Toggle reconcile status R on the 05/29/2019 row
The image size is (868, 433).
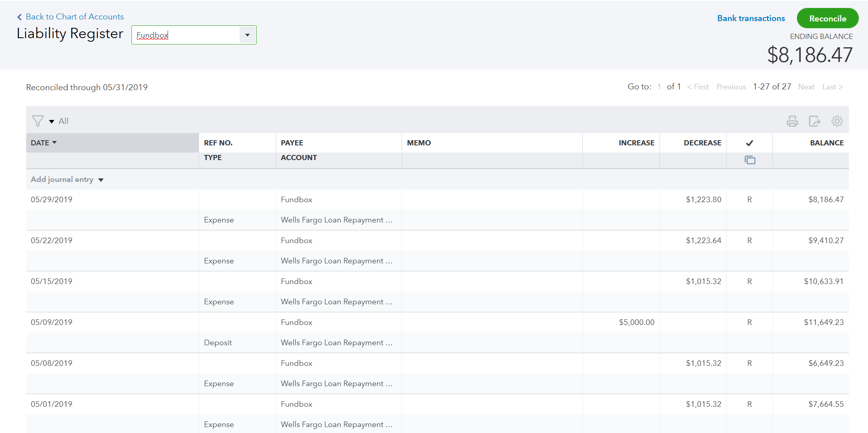click(x=750, y=199)
